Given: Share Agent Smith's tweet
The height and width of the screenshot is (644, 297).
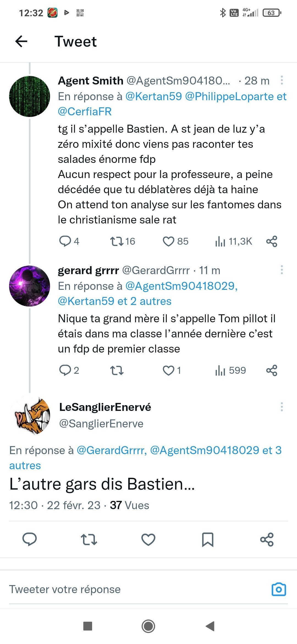Looking at the screenshot, I should pyautogui.click(x=272, y=241).
